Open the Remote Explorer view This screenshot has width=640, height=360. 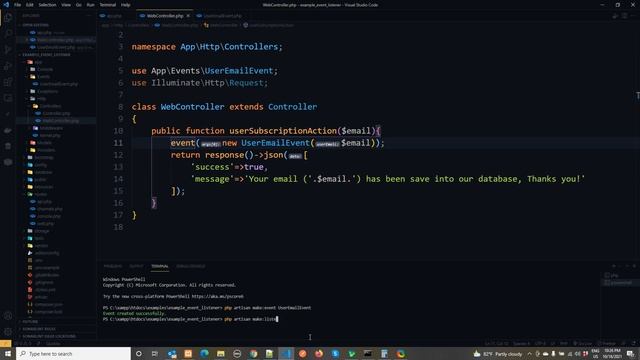click(8, 98)
